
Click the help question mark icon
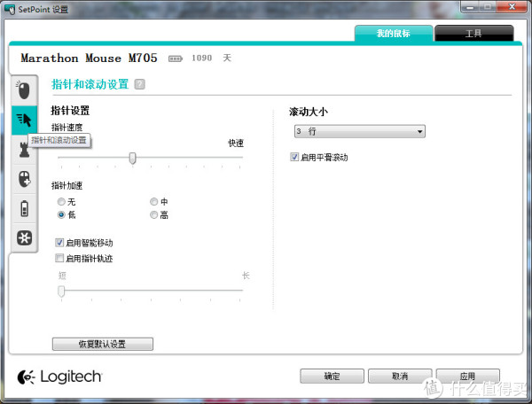[x=139, y=84]
